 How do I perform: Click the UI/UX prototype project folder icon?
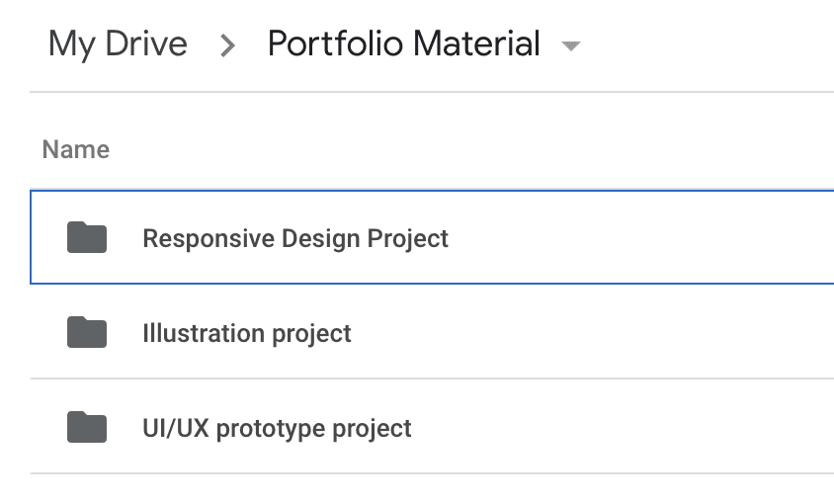pos(87,428)
